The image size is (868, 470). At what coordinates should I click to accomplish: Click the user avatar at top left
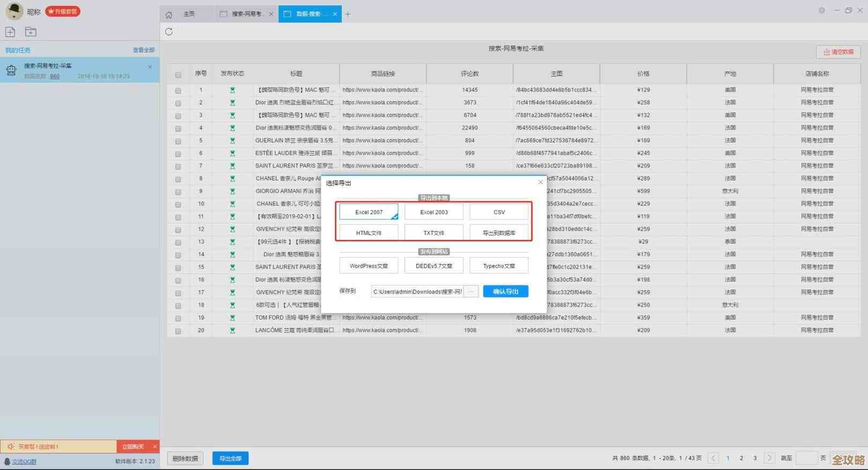pos(14,11)
